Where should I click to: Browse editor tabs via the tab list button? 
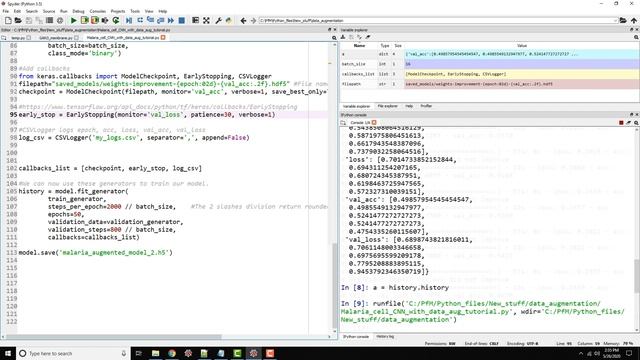click(4, 38)
